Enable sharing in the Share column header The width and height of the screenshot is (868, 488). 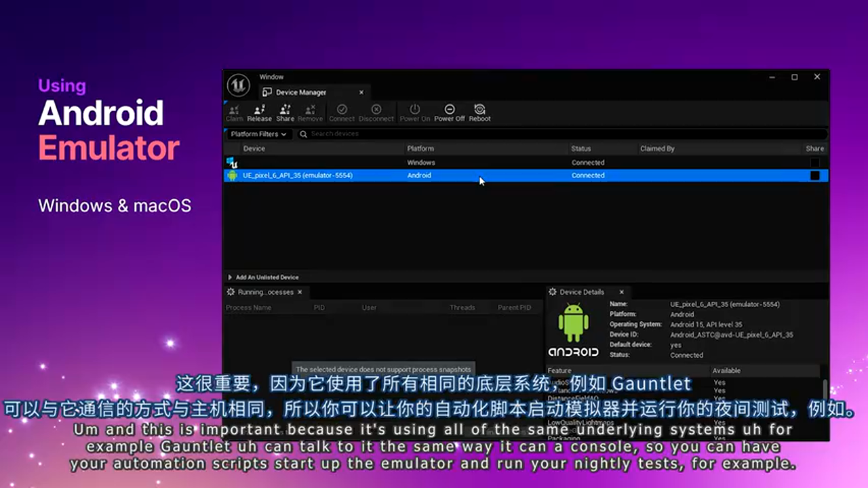point(814,148)
